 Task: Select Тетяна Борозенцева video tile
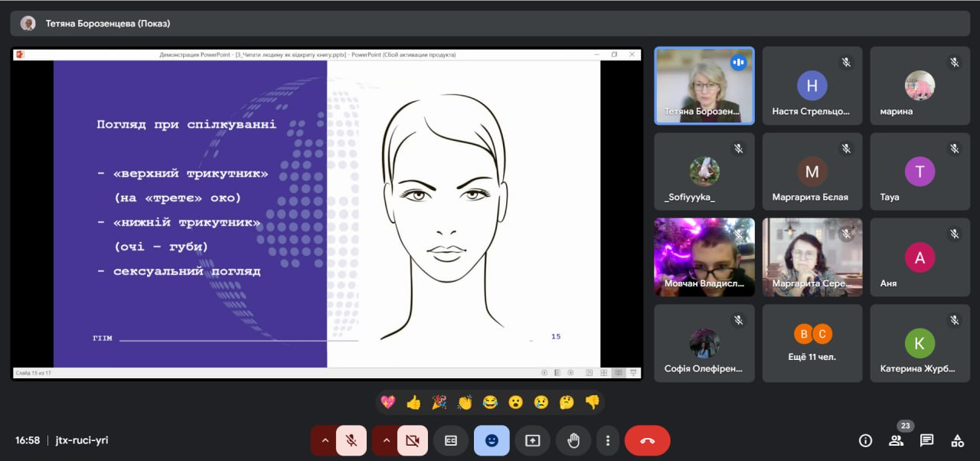[704, 85]
